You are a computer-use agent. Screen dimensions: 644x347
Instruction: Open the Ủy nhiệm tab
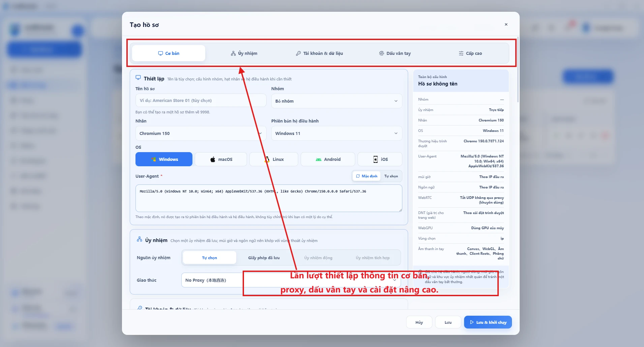(244, 53)
